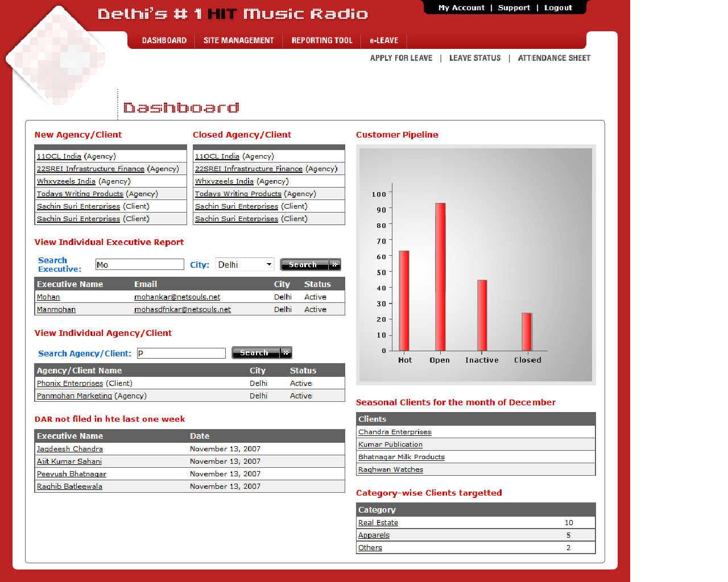This screenshot has width=728, height=582.
Task: Open the DASHBOARD menu tab
Action: tap(164, 40)
